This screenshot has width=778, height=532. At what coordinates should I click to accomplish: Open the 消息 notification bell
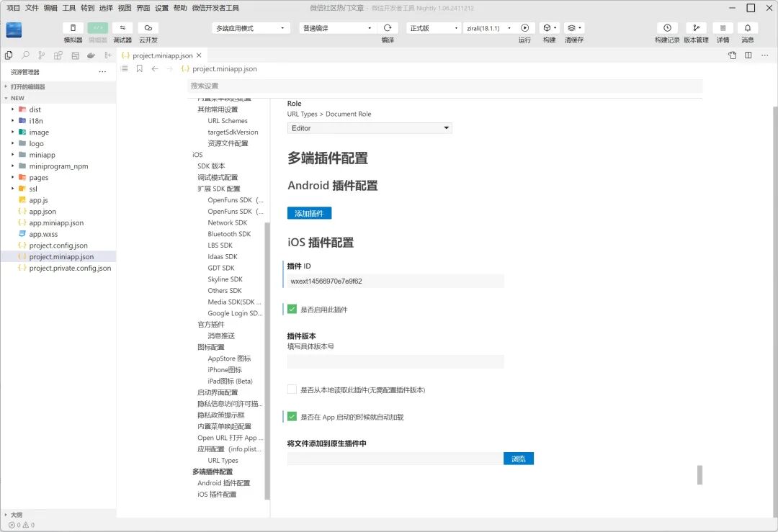click(748, 28)
